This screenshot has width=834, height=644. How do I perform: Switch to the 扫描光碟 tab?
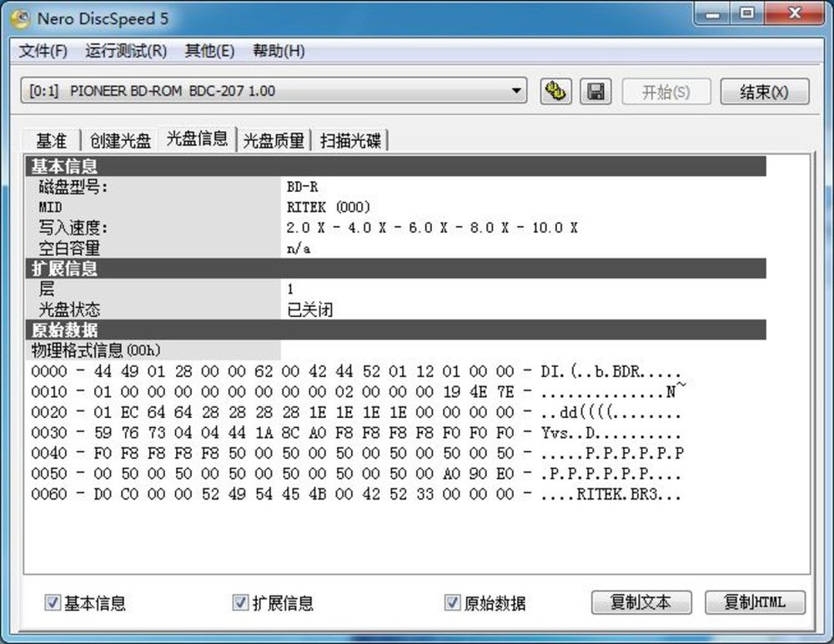tap(350, 141)
